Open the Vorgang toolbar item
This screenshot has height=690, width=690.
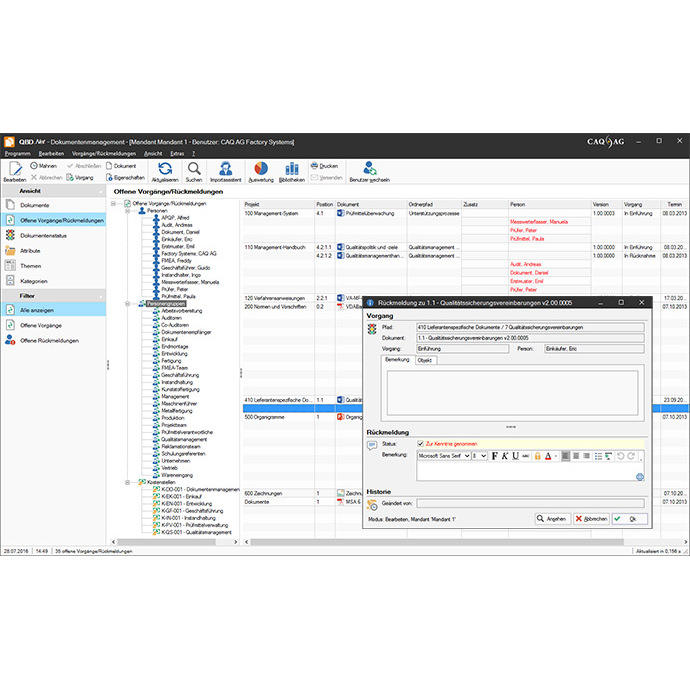point(80,177)
